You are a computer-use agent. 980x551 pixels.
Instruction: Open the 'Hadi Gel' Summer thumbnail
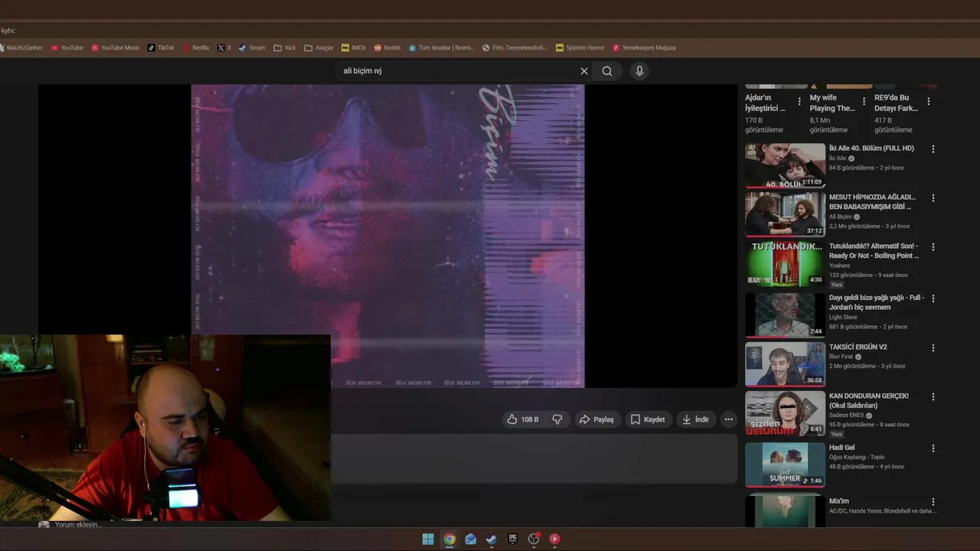click(785, 465)
